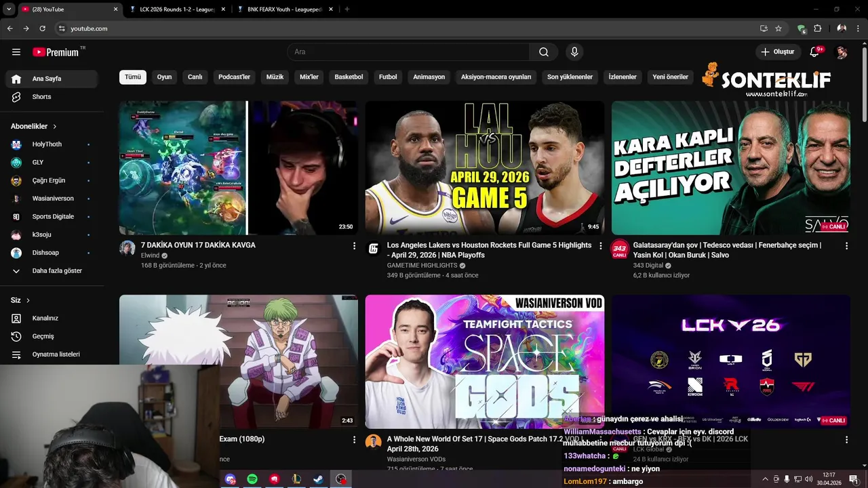
Task: Select İzlenenler filter chip
Action: (x=623, y=77)
